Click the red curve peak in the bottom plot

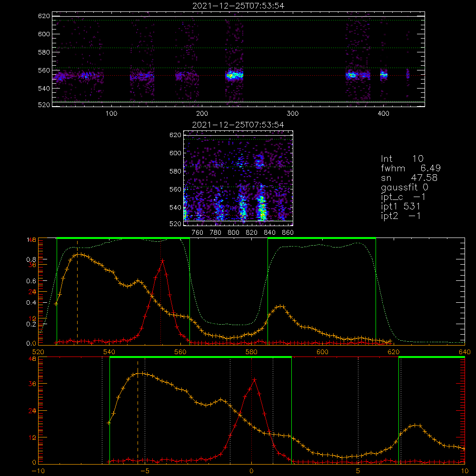click(254, 379)
